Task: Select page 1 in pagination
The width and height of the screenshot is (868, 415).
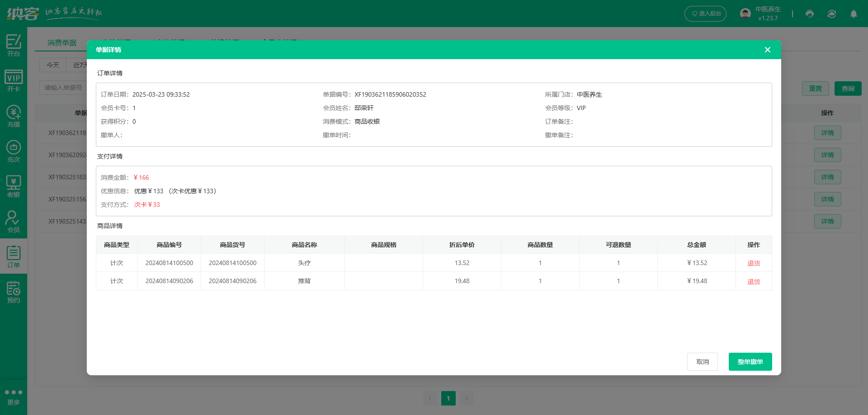Action: click(448, 398)
